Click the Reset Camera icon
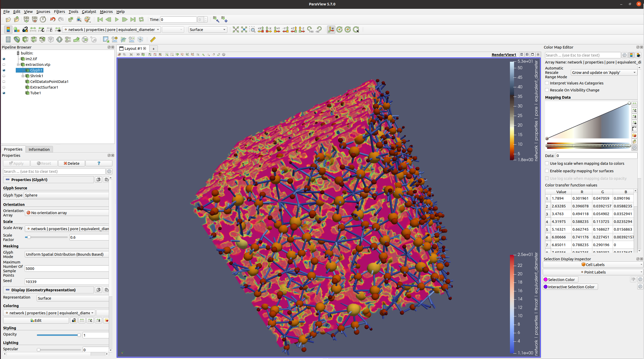 [x=236, y=29]
